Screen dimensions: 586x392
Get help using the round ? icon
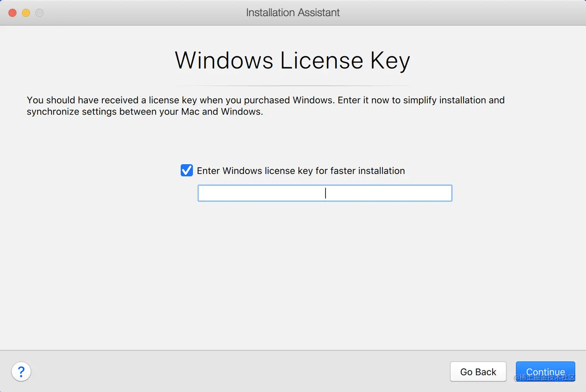point(21,372)
